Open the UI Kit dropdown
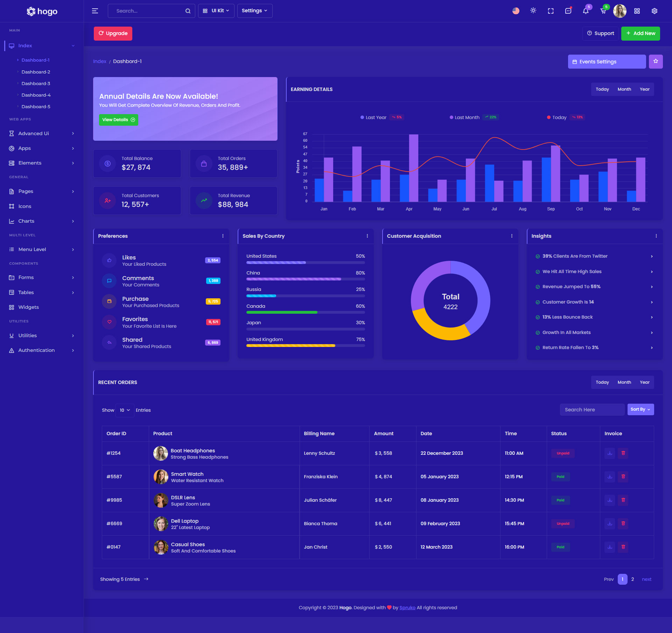Image resolution: width=672 pixels, height=633 pixels. tap(216, 11)
